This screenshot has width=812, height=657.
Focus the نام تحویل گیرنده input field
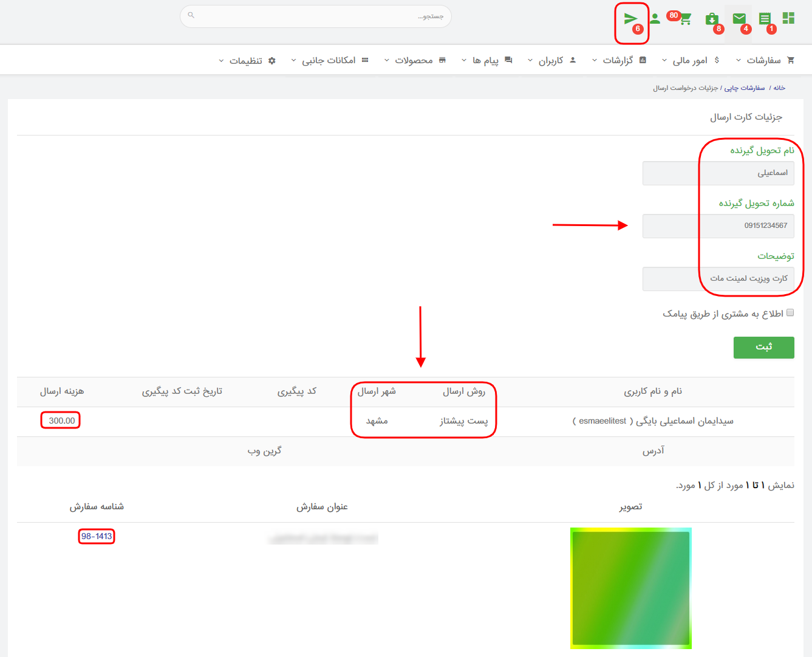click(718, 173)
